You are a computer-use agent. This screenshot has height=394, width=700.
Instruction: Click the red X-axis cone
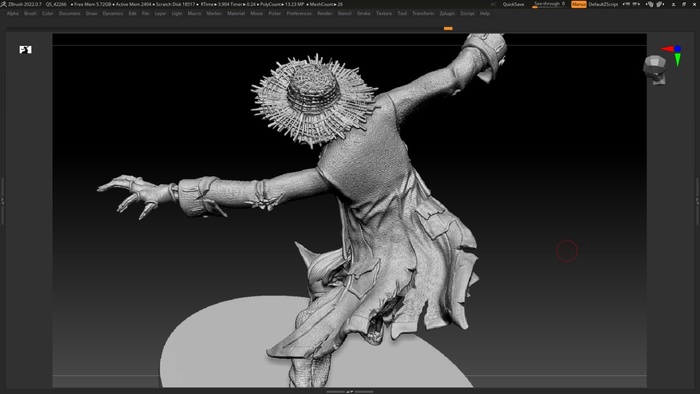(x=667, y=49)
